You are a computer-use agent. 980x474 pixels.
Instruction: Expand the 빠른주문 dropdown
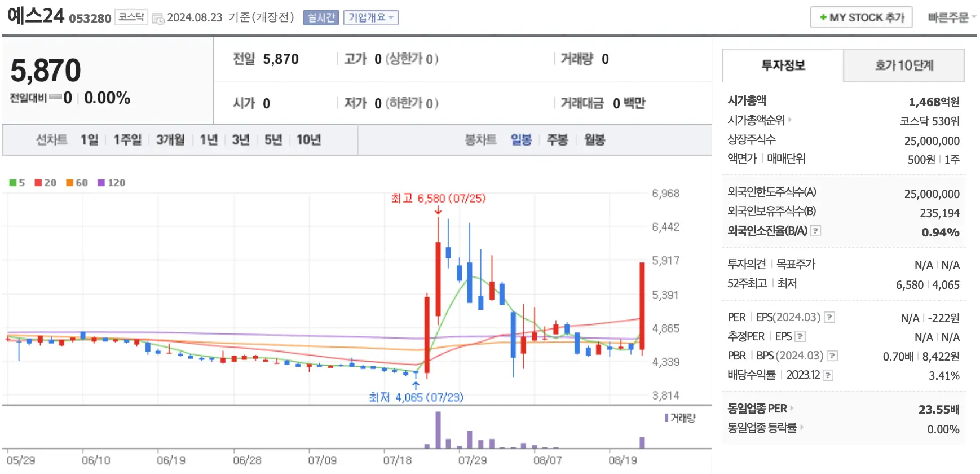tap(951, 17)
